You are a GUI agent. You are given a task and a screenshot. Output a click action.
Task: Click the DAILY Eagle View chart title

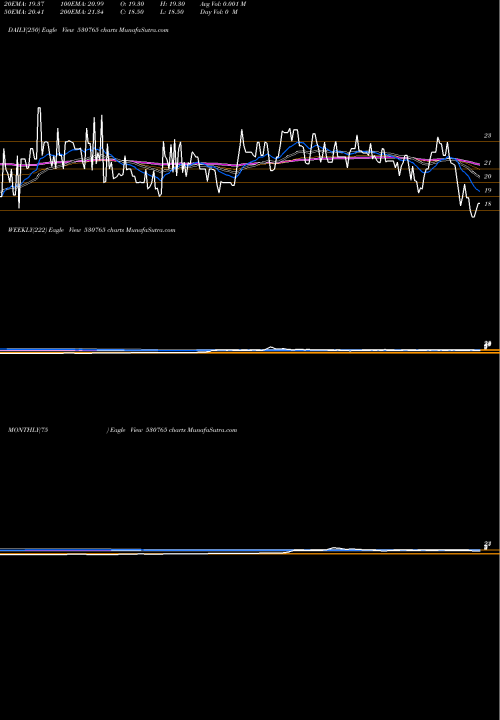88,30
